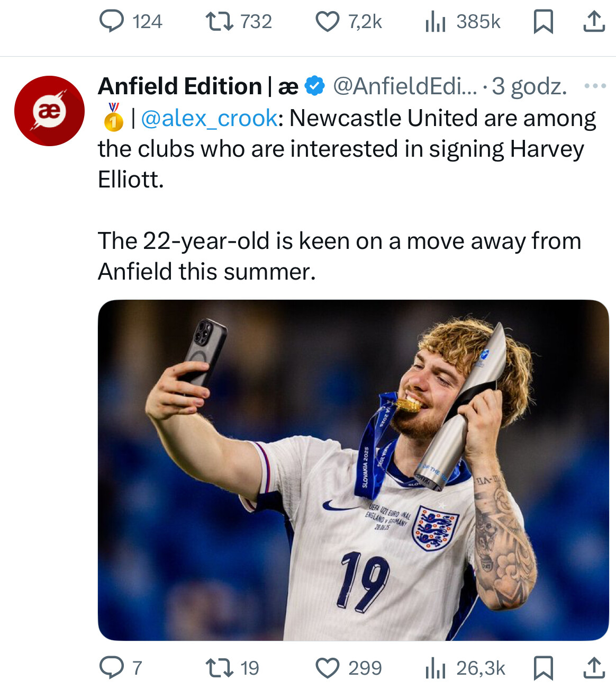Open the three-dot more options menu
Image resolution: width=616 pixels, height=698 pixels.
pos(595,86)
